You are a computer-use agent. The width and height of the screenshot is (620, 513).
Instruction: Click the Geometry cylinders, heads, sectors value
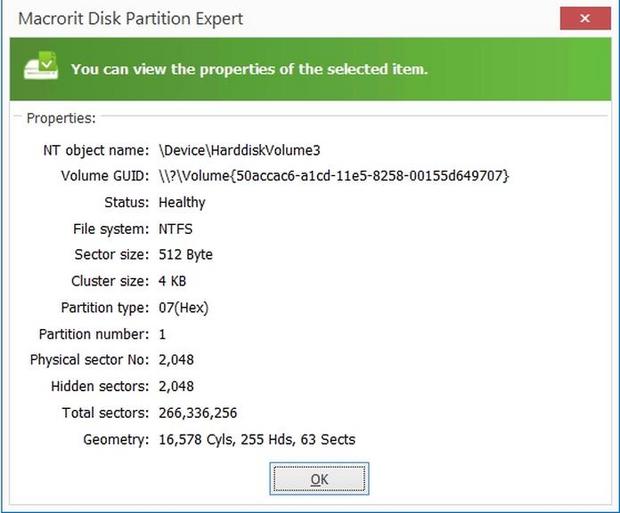(x=257, y=439)
